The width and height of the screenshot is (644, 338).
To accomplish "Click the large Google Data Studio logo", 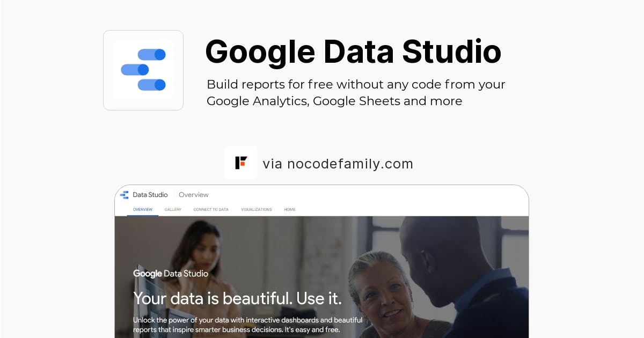I will click(x=143, y=70).
